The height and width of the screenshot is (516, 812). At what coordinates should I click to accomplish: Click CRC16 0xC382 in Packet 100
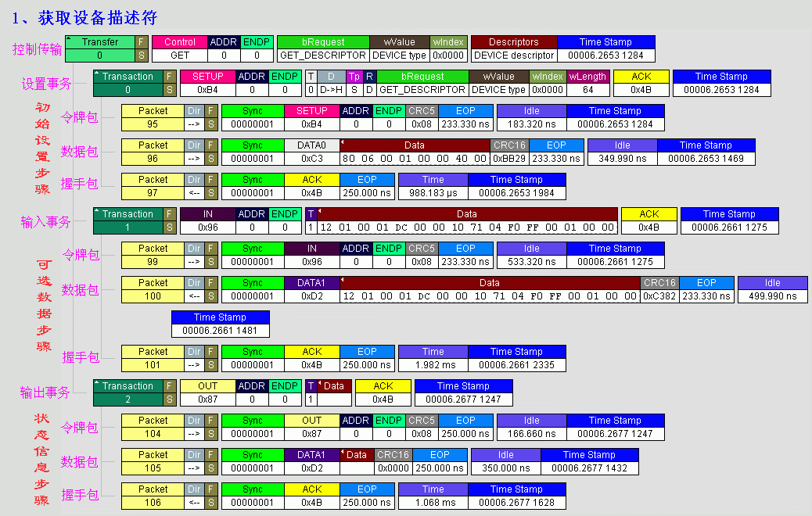[659, 296]
